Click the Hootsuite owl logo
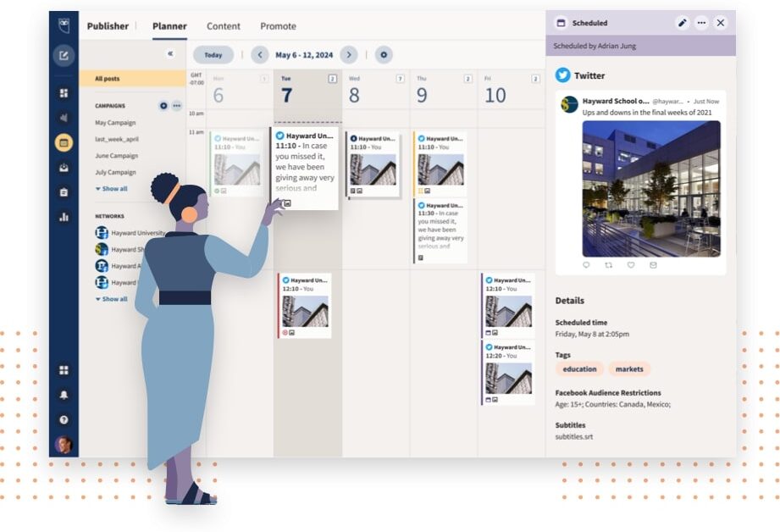This screenshot has height=532, width=780. coord(64,25)
